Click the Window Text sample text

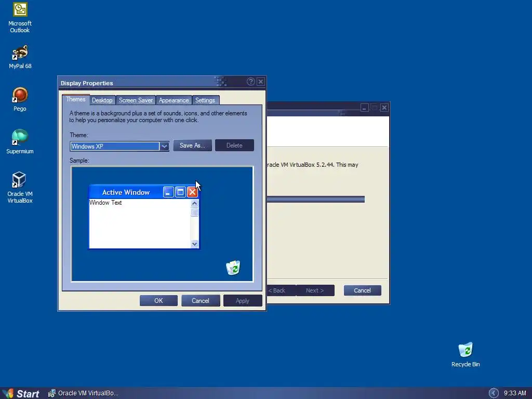(105, 203)
